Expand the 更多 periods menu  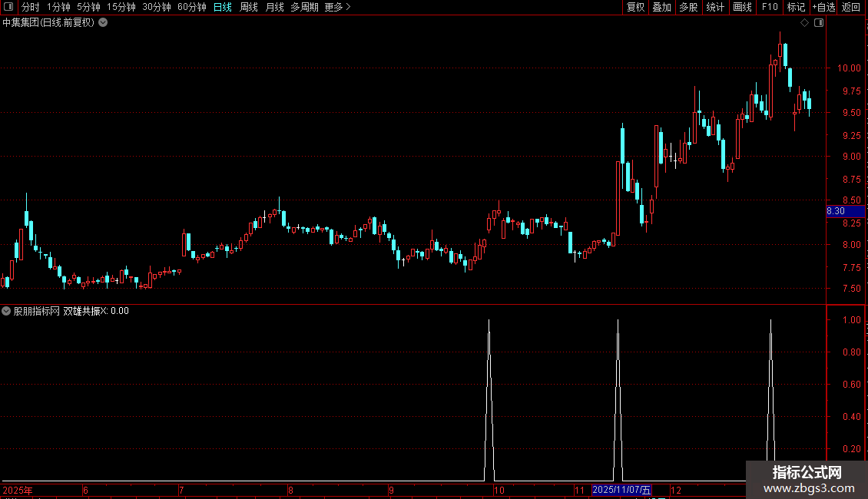click(337, 7)
